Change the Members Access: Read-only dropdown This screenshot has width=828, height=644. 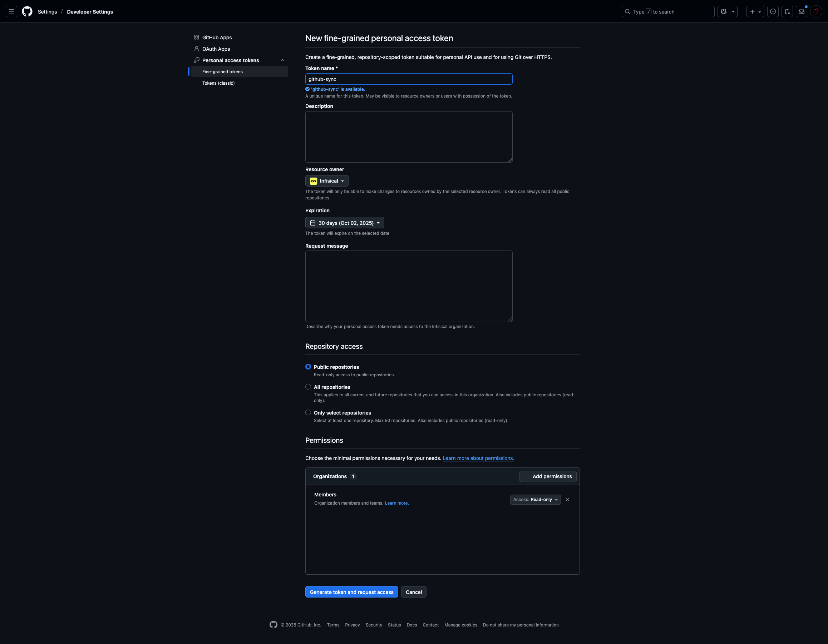[x=535, y=500]
